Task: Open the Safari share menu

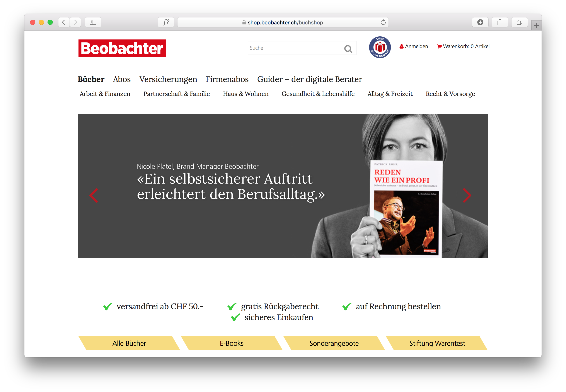Action: [x=500, y=22]
